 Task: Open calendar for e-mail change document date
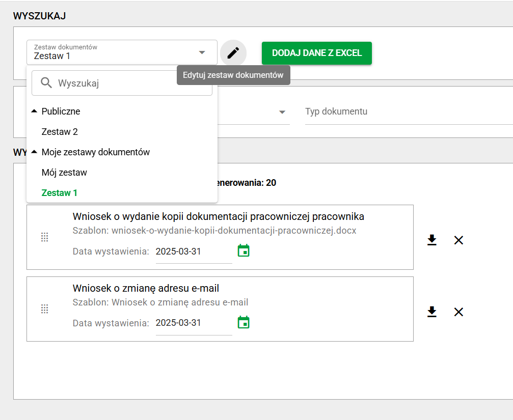coord(244,323)
